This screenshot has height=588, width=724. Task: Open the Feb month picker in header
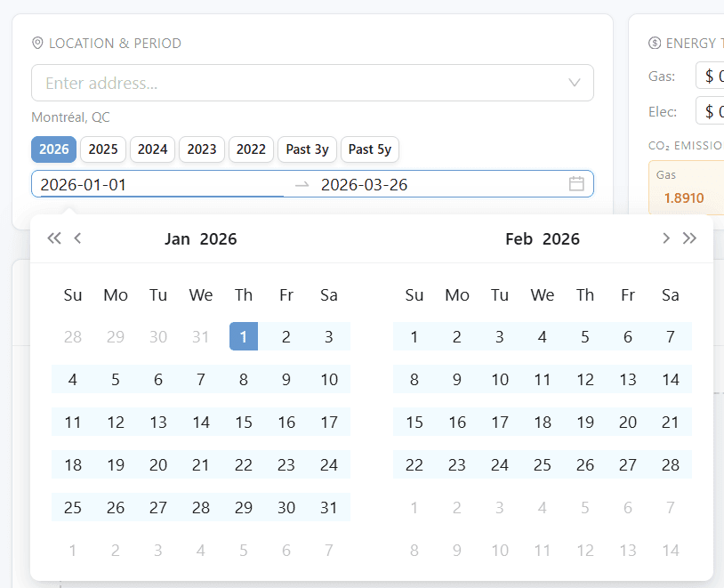(x=519, y=238)
